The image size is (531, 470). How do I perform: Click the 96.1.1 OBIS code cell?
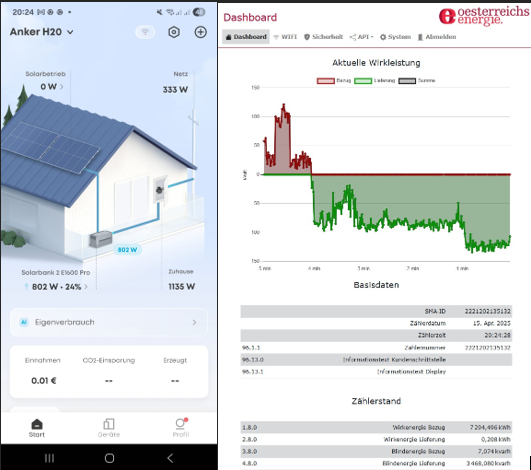coord(251,348)
